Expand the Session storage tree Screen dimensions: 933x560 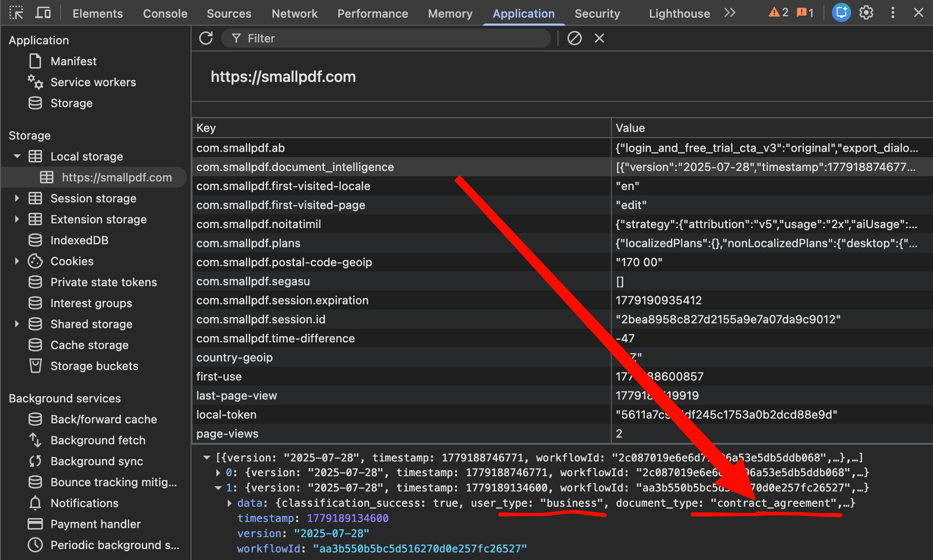(x=17, y=198)
